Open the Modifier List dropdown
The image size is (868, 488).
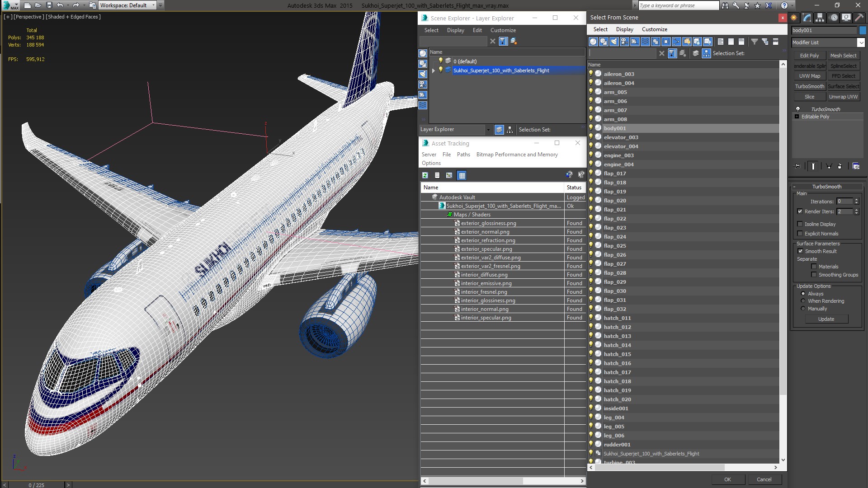(x=861, y=42)
